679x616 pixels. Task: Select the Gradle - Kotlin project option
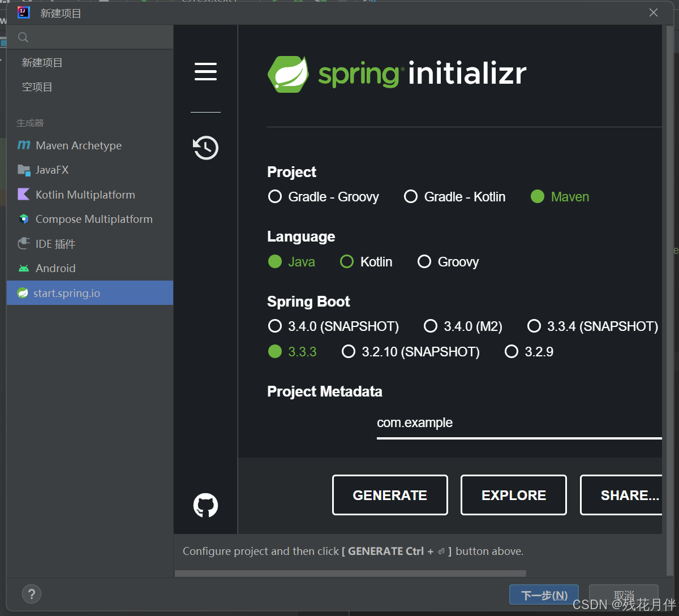[454, 197]
